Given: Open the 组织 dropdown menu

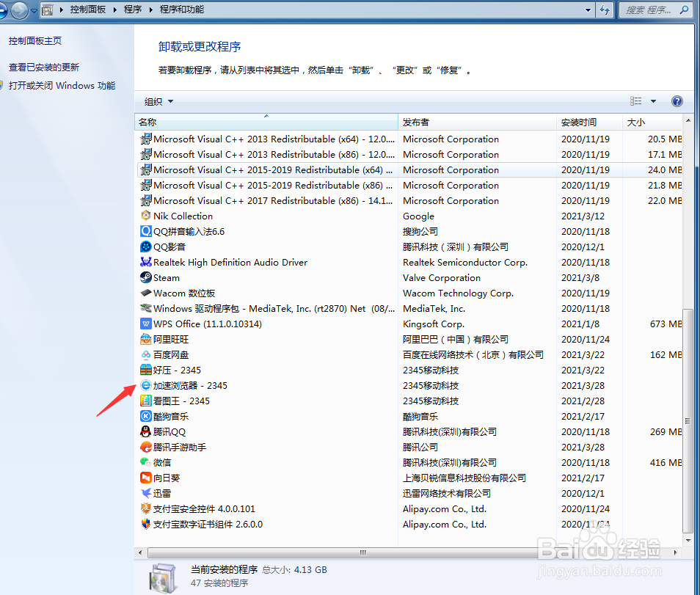Looking at the screenshot, I should (x=158, y=102).
